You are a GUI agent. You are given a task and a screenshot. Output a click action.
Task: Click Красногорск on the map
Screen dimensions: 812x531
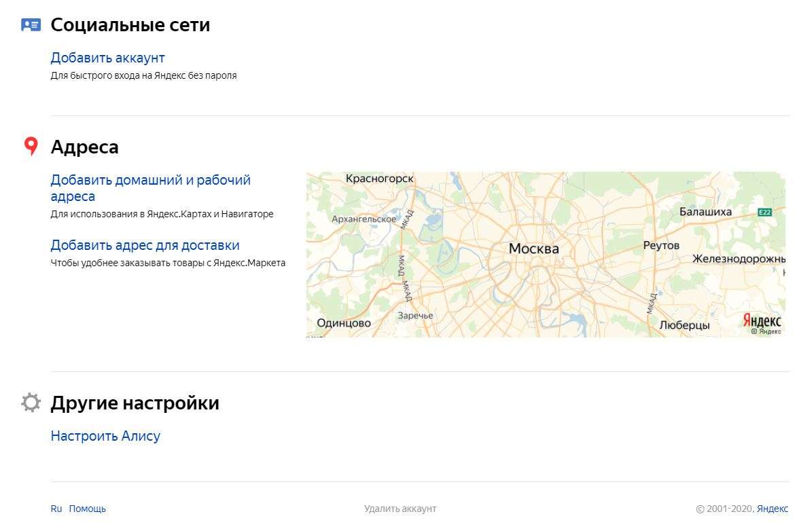[x=379, y=179]
